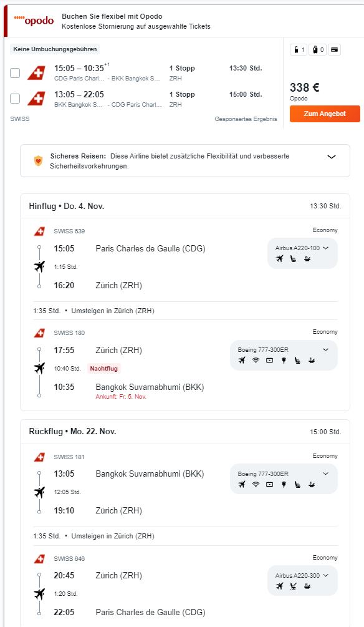Click the entertainment screen icon for SWISS 180
This screenshot has width=364, height=627.
tap(270, 360)
